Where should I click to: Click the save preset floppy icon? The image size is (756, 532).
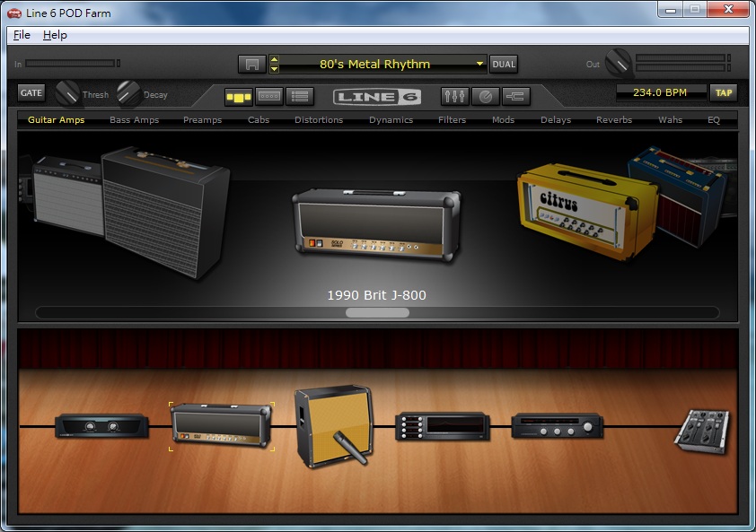coord(252,64)
